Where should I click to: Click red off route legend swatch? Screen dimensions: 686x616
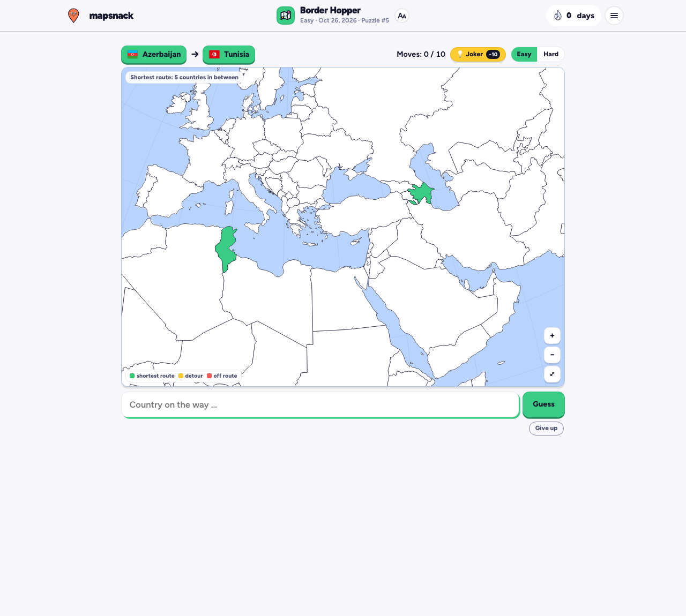coord(209,376)
